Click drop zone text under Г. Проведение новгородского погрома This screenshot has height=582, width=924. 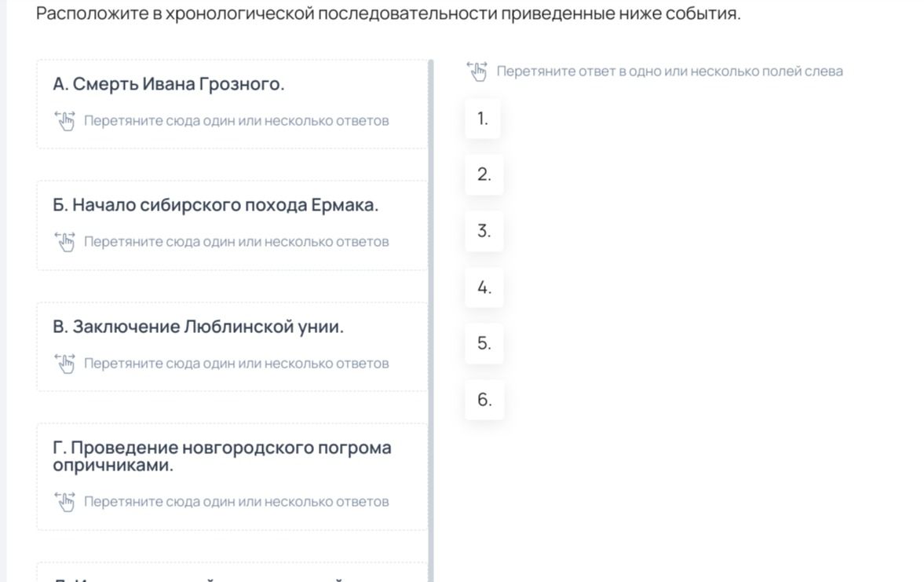click(236, 502)
